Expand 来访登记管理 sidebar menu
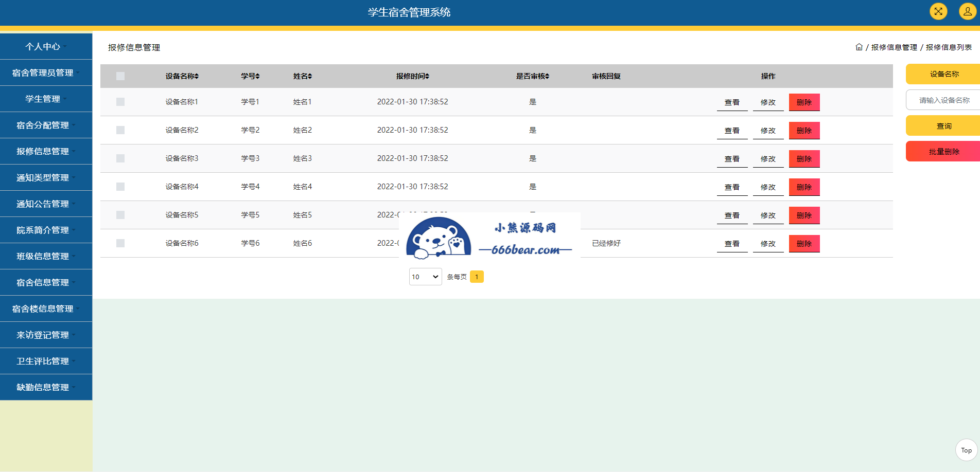Screen dimensions: 980x472 (46, 335)
